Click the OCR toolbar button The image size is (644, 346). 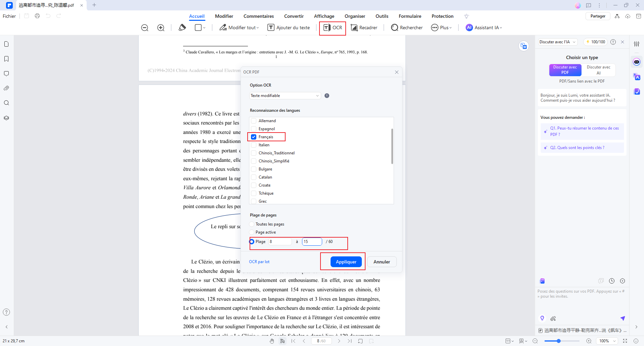(x=333, y=28)
